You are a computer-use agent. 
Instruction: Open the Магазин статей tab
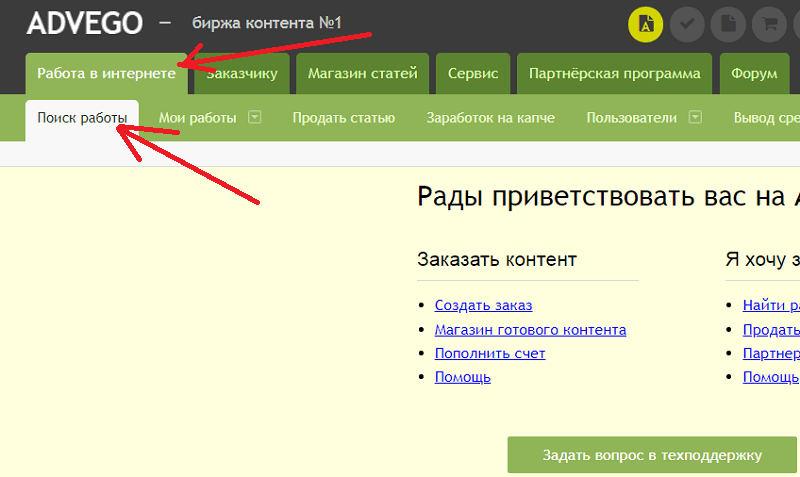coord(362,73)
